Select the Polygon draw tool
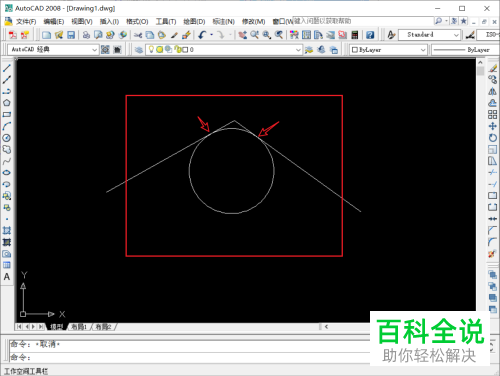 click(x=7, y=103)
